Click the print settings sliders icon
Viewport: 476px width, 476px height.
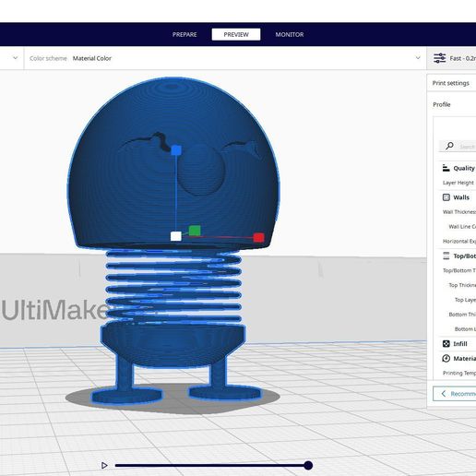coord(440,58)
